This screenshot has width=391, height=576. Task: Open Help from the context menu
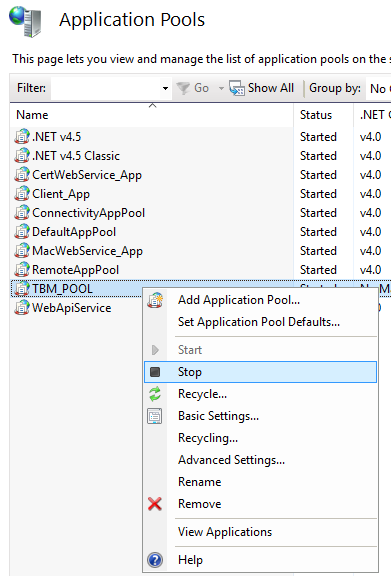click(261, 560)
